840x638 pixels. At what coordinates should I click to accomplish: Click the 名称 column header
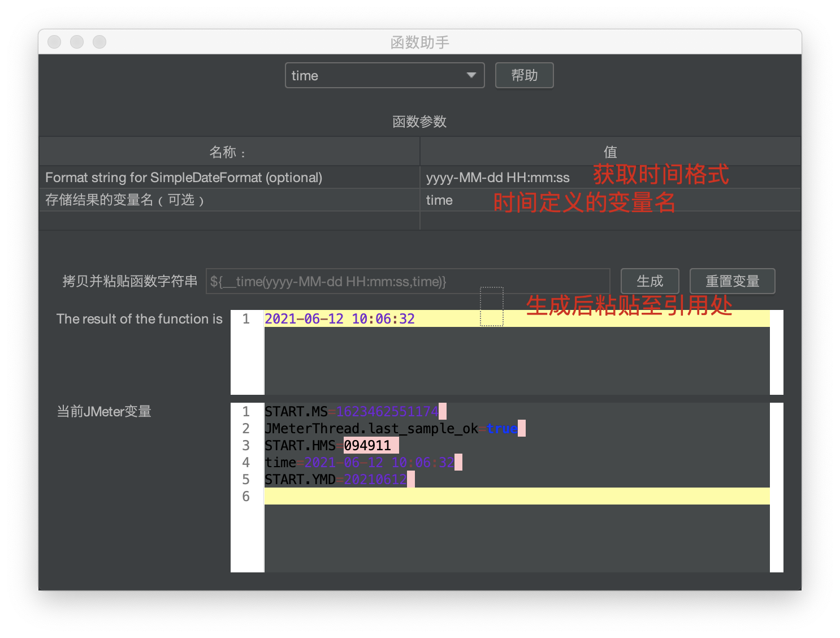coord(229,151)
